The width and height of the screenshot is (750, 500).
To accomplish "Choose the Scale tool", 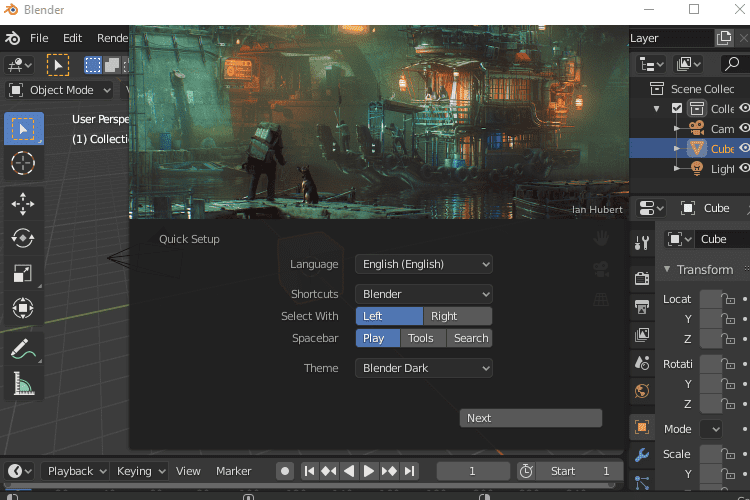I will pos(23,273).
